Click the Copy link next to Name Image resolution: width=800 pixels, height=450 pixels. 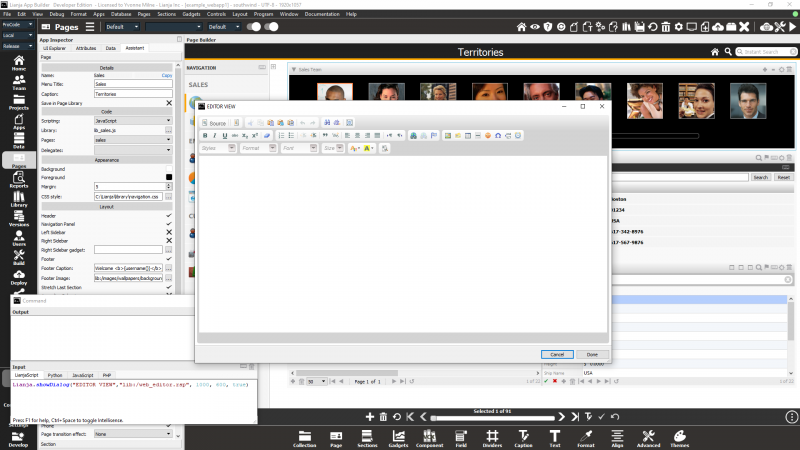(x=167, y=76)
